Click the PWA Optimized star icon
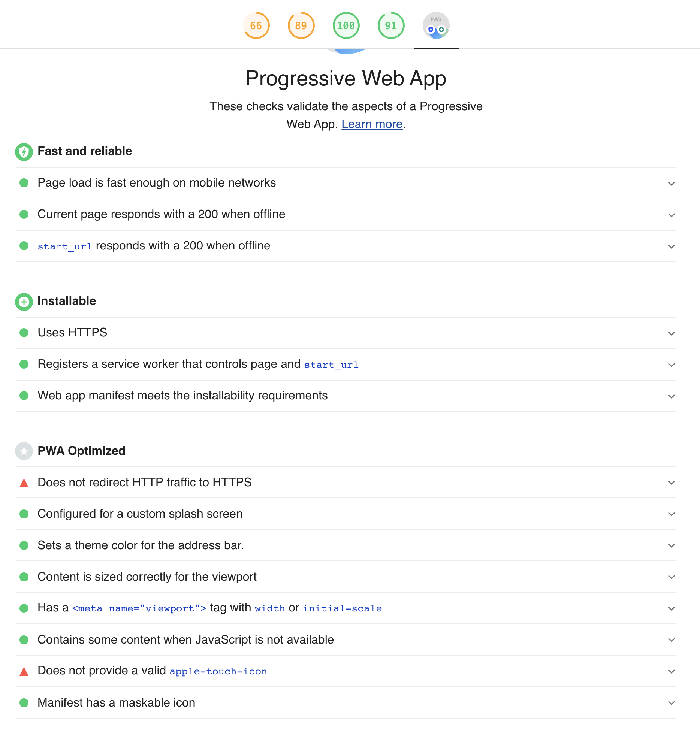This screenshot has height=732, width=700. 24,451
